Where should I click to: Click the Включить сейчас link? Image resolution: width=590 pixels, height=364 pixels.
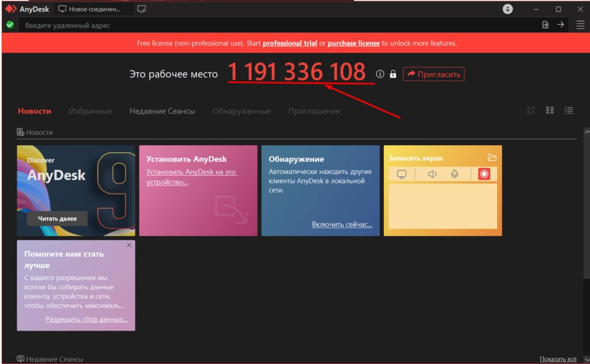(x=342, y=225)
